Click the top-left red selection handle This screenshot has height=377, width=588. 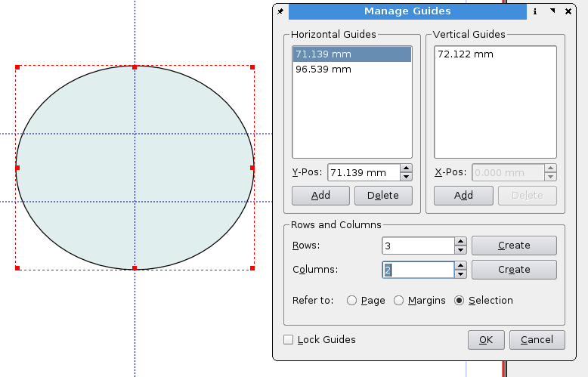pos(17,66)
